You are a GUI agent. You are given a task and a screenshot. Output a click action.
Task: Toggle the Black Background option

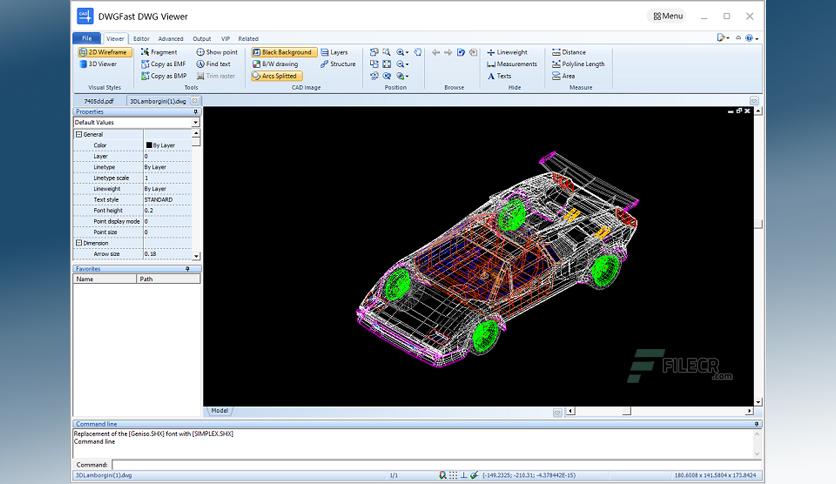pyautogui.click(x=284, y=52)
